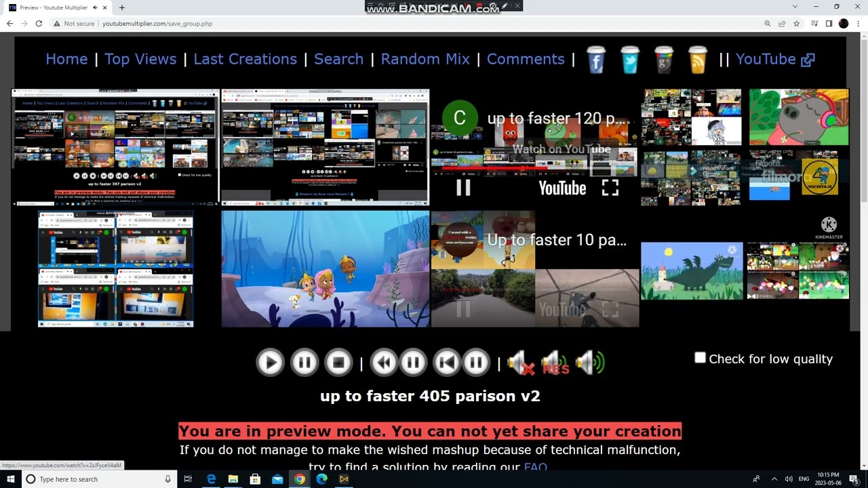Click the YouTube logo on 120 video
The width and height of the screenshot is (868, 488).
(562, 188)
